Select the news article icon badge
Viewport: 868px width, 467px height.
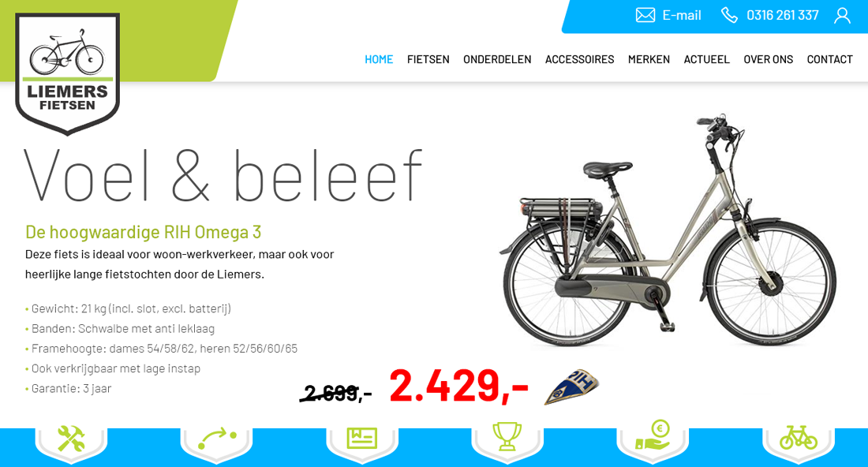361,439
